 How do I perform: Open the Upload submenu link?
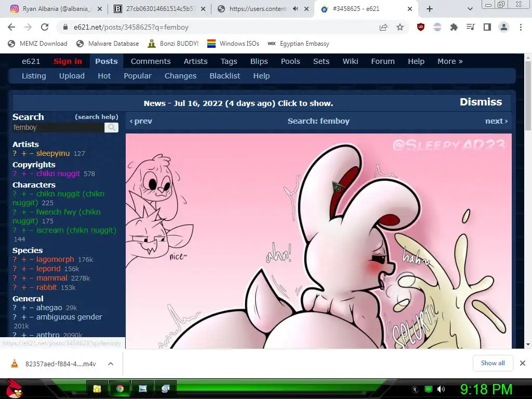pyautogui.click(x=72, y=76)
